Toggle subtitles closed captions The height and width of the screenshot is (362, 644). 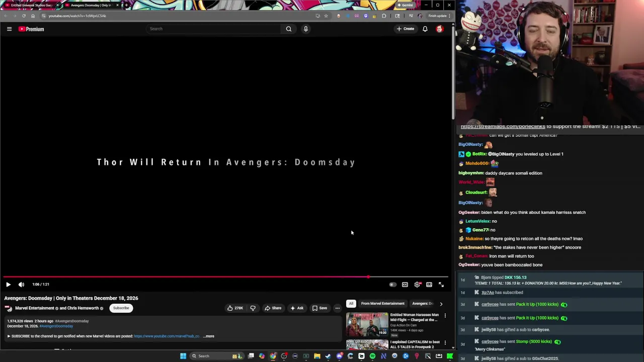pyautogui.click(x=405, y=285)
